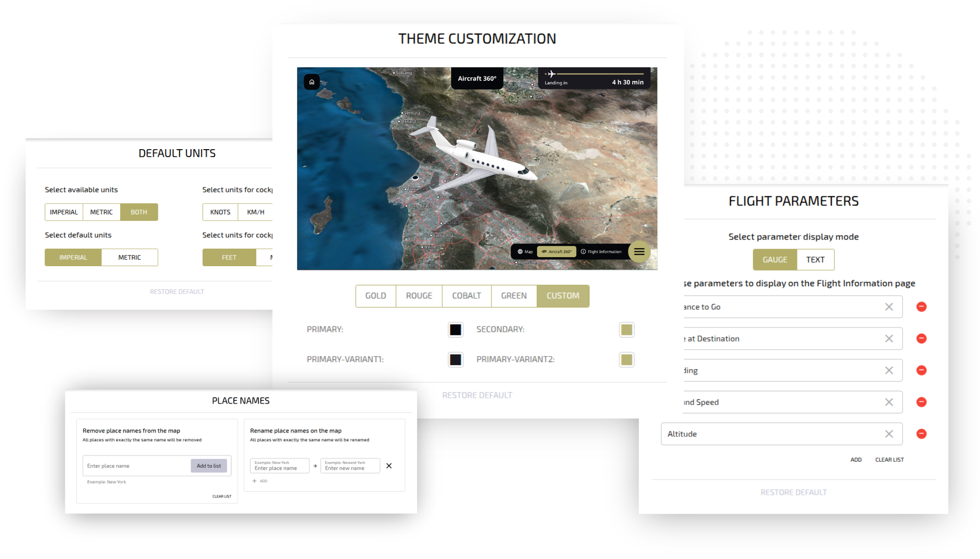Click the home icon on map preview
The height and width of the screenshot is (559, 980).
click(312, 82)
